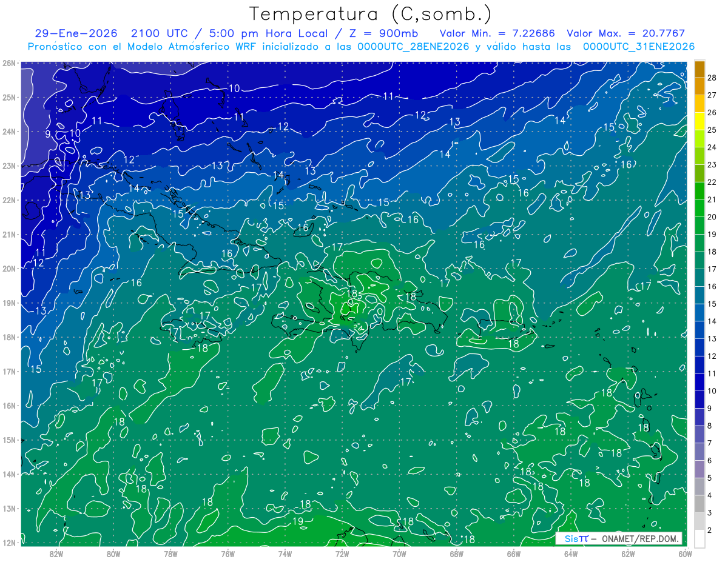Click legend value "8"
The height and width of the screenshot is (562, 728).
click(710, 426)
